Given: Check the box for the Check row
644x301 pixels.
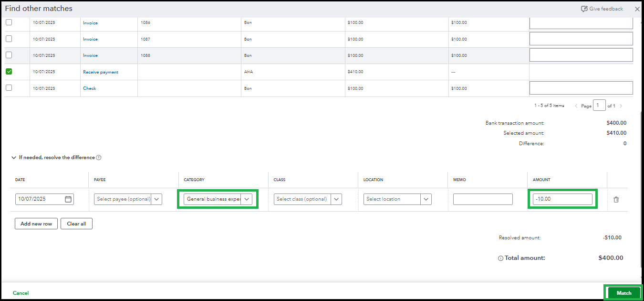Looking at the screenshot, I should point(9,88).
